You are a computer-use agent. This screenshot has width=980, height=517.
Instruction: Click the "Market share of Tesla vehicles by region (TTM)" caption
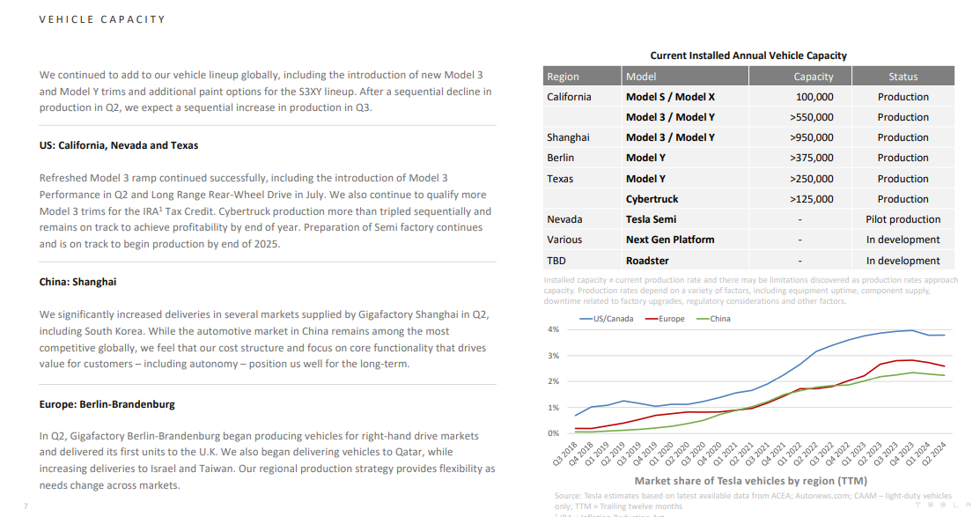(750, 481)
